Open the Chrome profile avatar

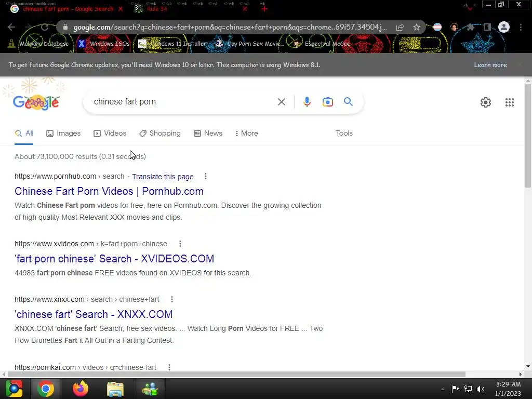[x=504, y=27]
